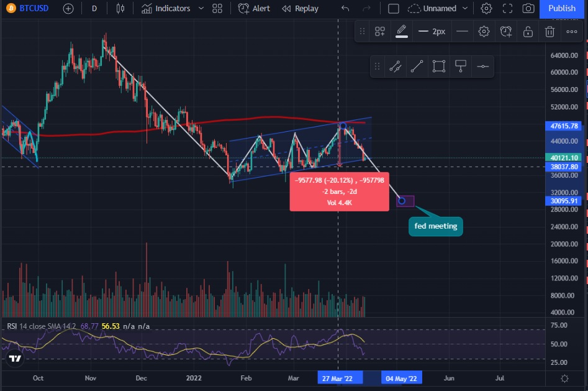The height and width of the screenshot is (391, 588).
Task: Click the 27 Mar '22 date label
Action: [340, 378]
